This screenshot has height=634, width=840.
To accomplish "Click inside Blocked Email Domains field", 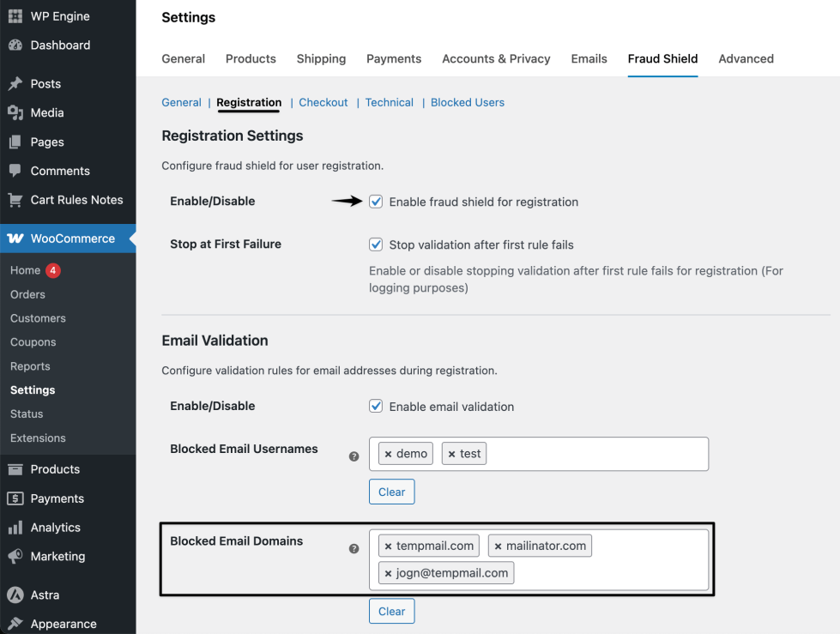I will pyautogui.click(x=609, y=572).
